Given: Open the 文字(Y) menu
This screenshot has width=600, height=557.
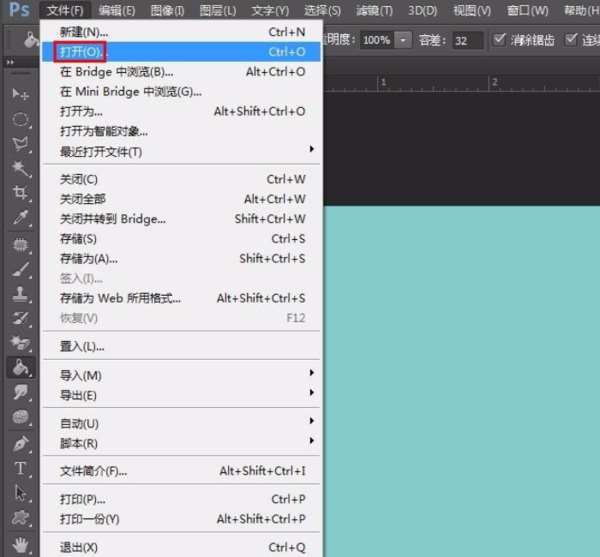Looking at the screenshot, I should 270,10.
